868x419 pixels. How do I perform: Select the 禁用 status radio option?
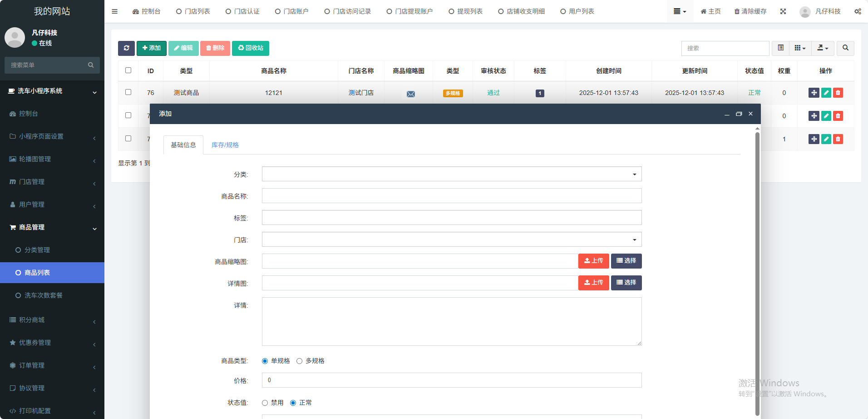(x=265, y=403)
